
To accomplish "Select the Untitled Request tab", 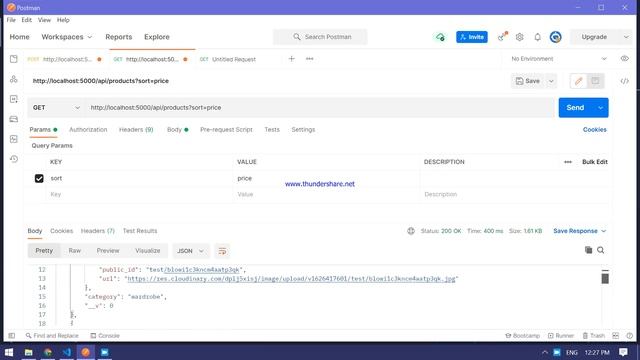I will click(227, 59).
